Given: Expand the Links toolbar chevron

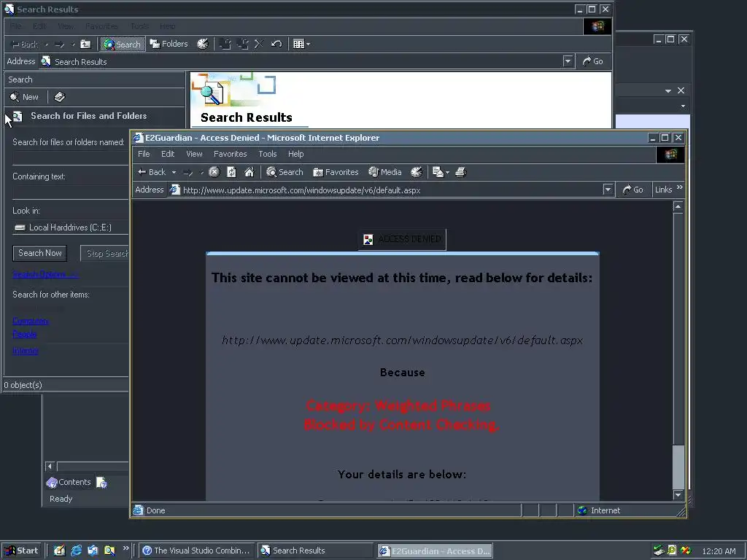Looking at the screenshot, I should coord(680,187).
